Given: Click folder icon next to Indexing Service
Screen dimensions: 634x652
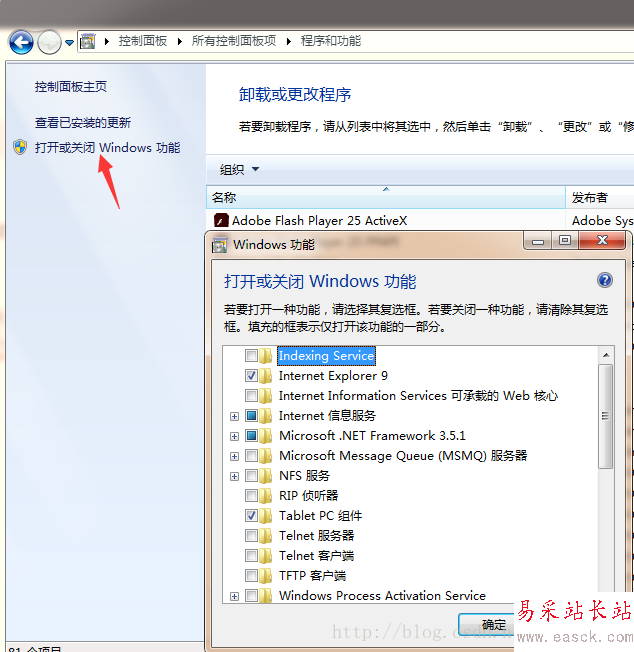Looking at the screenshot, I should pyautogui.click(x=265, y=356).
